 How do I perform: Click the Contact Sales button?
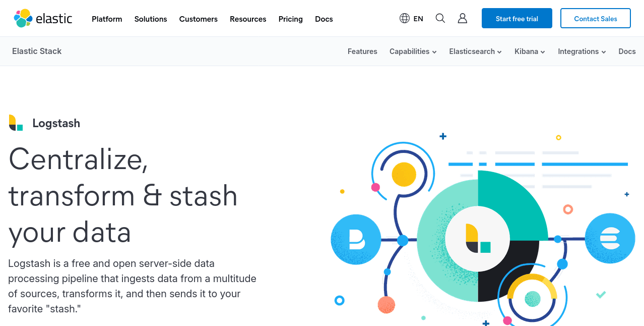tap(595, 19)
